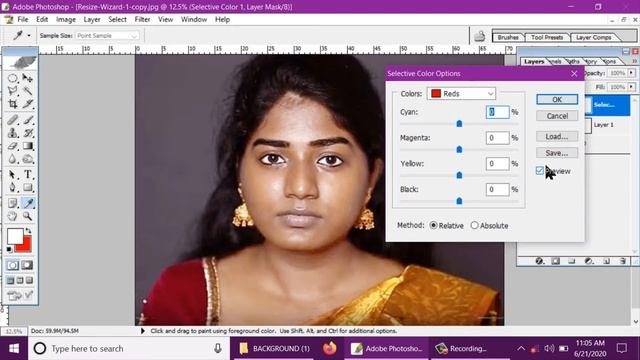Screen dimensions: 640x360
Task: Close the Selective Color Options dialog
Action: (574, 73)
